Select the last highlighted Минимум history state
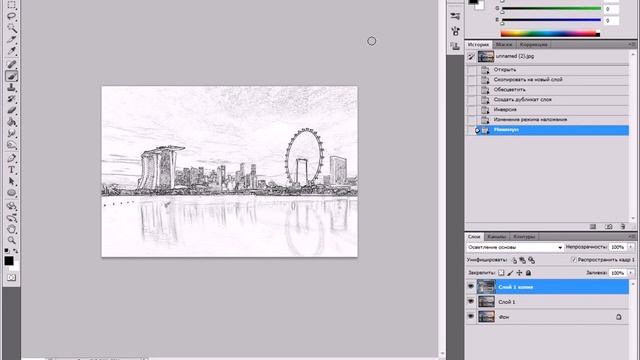Screen dimensions: 640x360 point(547,130)
